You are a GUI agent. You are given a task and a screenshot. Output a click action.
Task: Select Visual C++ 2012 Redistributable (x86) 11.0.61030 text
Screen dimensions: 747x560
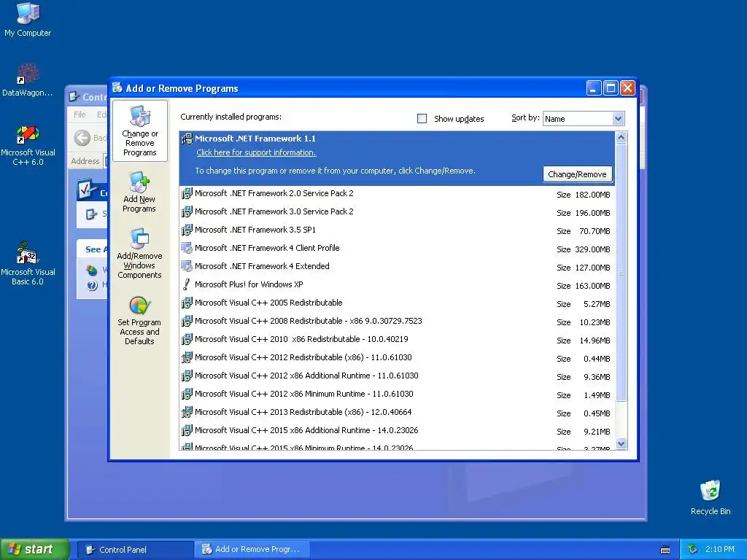click(x=303, y=357)
